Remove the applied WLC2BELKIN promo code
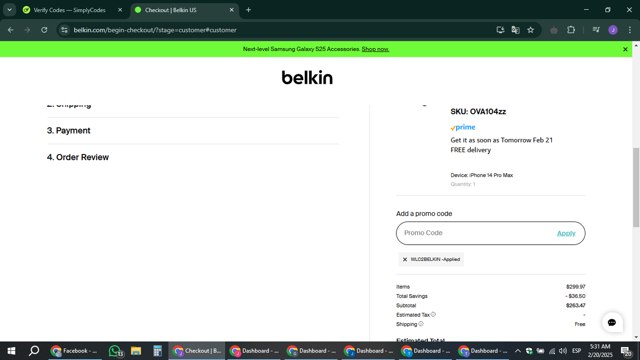640x360 pixels. pos(405,259)
